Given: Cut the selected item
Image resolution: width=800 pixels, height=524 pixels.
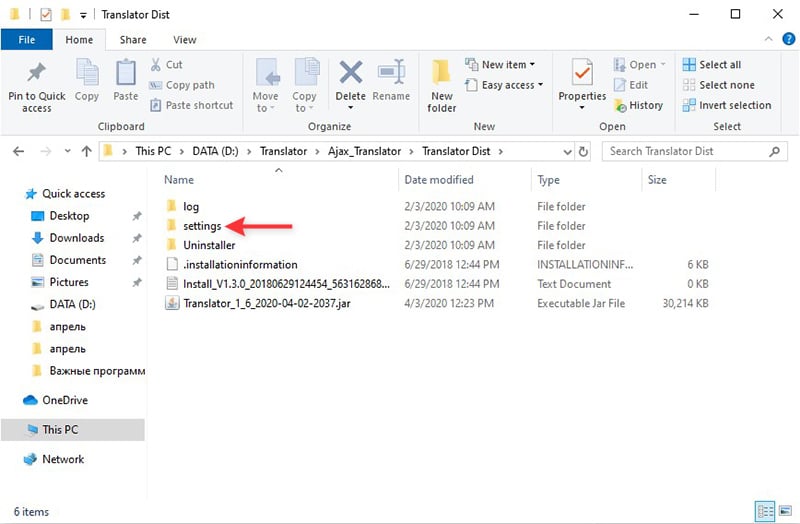Looking at the screenshot, I should click(166, 65).
